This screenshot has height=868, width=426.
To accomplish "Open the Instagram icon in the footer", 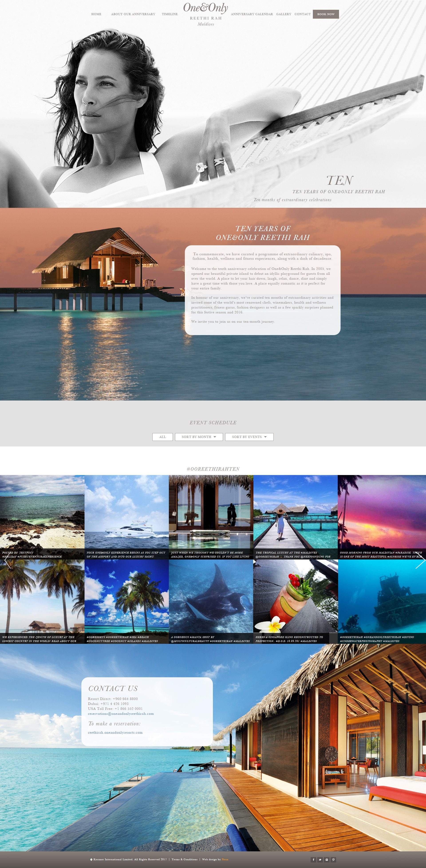I will (327, 860).
